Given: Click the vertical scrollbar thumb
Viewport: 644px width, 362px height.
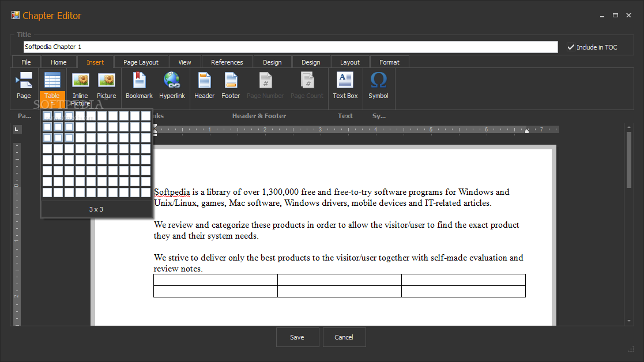Looking at the screenshot, I should (x=629, y=160).
